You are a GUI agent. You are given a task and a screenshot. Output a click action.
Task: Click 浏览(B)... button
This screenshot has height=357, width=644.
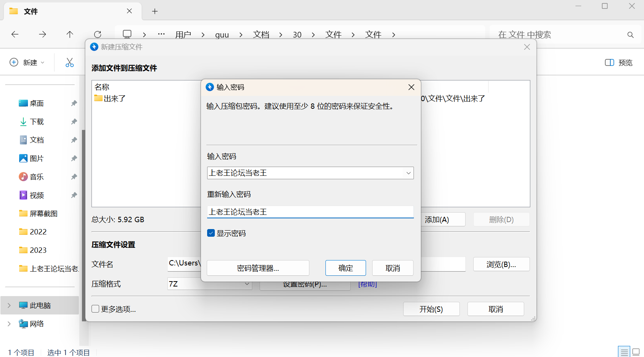coord(502,264)
